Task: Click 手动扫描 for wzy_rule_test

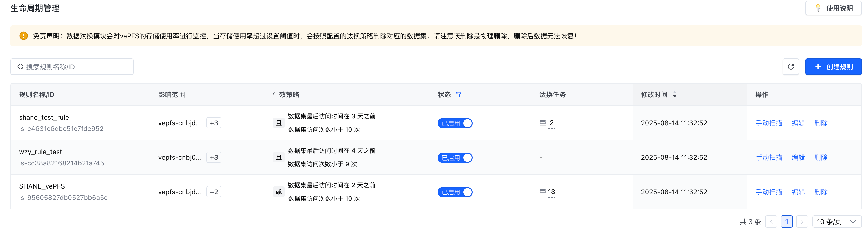Action: 769,157
